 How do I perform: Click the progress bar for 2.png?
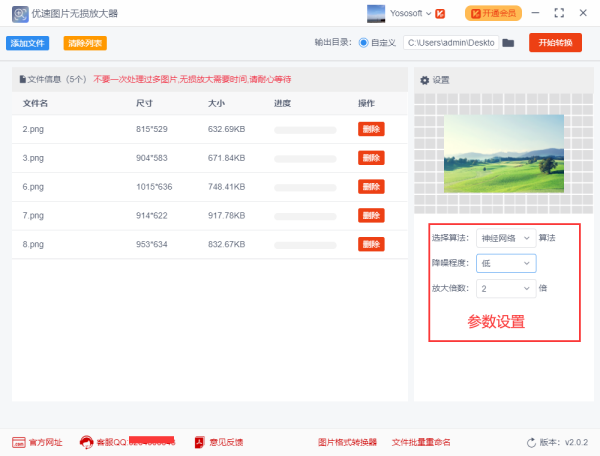[305, 130]
